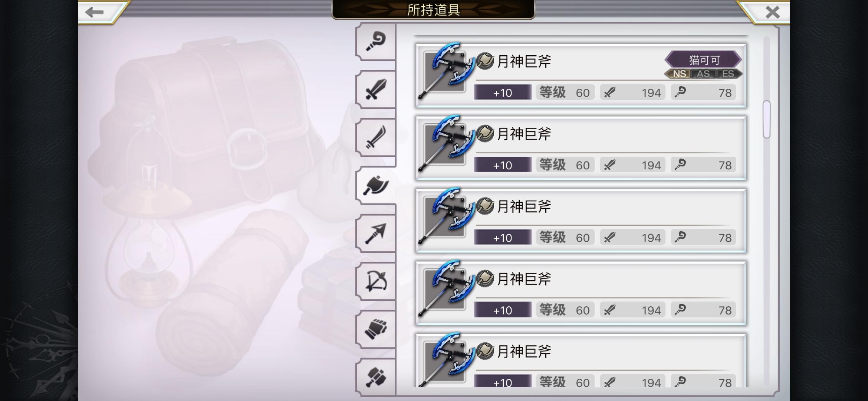Select the katana weapon category tab
This screenshot has width=868, height=401.
pyautogui.click(x=375, y=137)
